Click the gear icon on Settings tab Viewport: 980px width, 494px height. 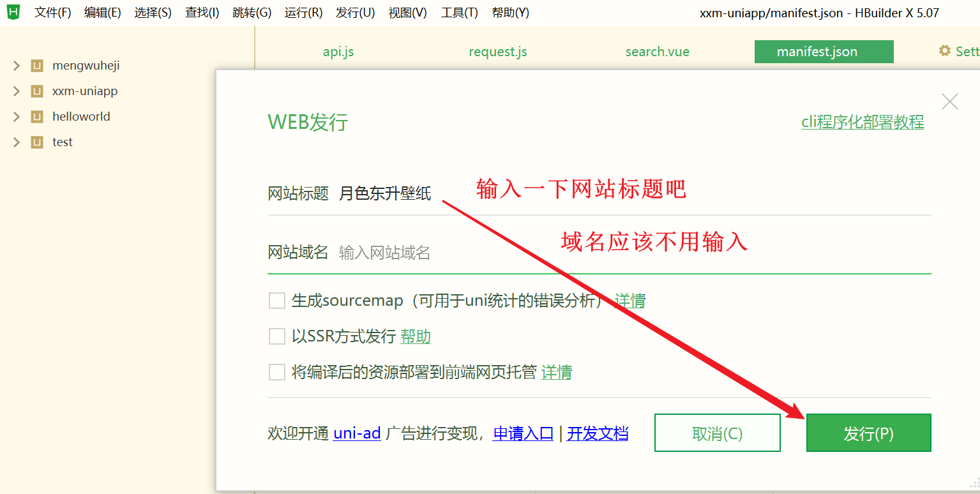(x=945, y=51)
